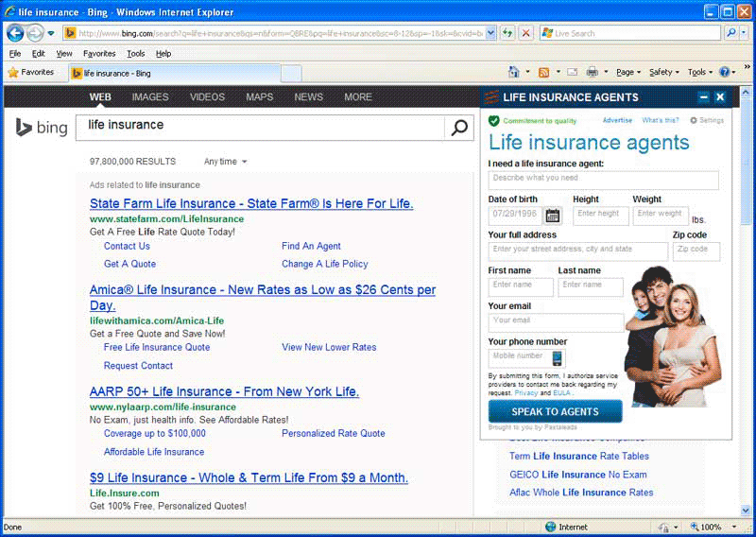Click the Enter height field
Viewport: 756px width, 537px height.
tap(601, 216)
